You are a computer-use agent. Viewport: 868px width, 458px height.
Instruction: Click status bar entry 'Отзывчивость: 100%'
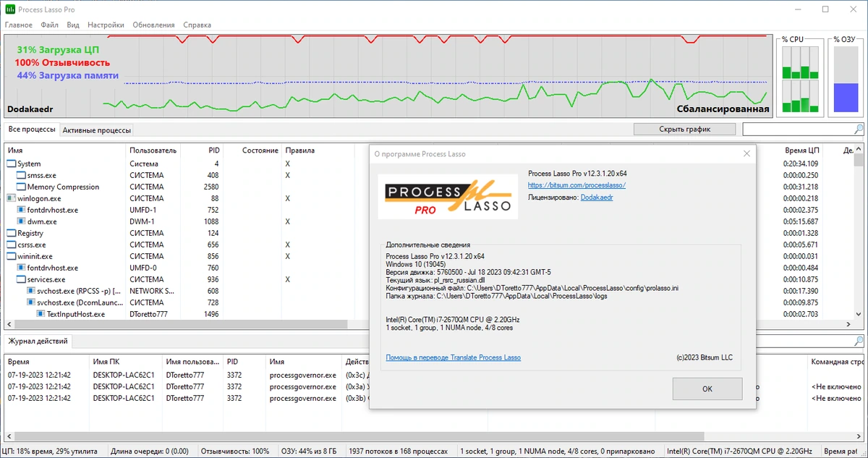234,451
